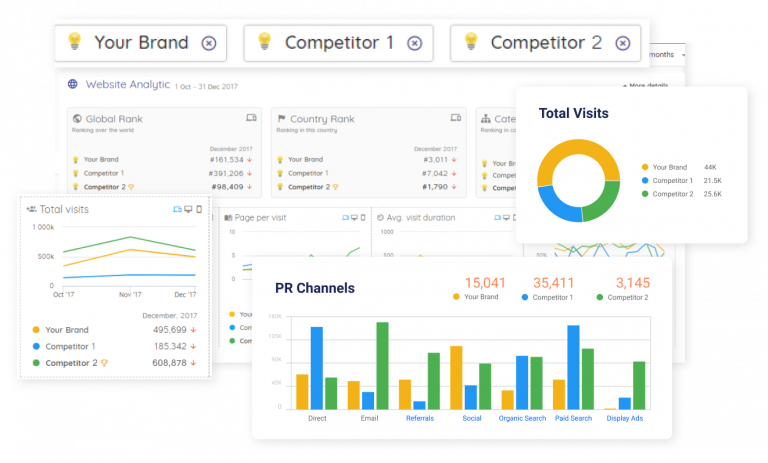This screenshot has height=463, width=768.
Task: Click the Website Analytic globe icon
Action: click(72, 85)
